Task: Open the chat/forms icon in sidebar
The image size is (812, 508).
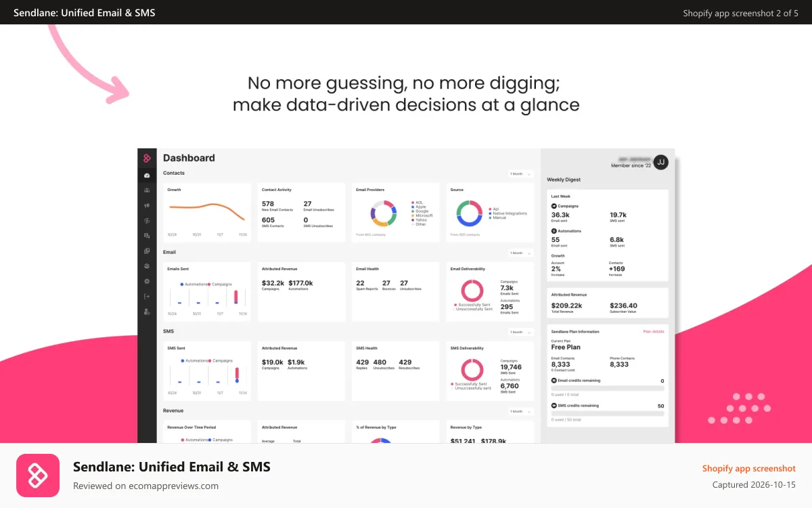Action: [147, 236]
